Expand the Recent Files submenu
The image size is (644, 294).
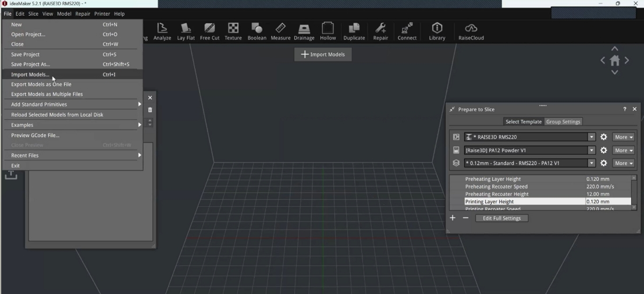coord(73,155)
